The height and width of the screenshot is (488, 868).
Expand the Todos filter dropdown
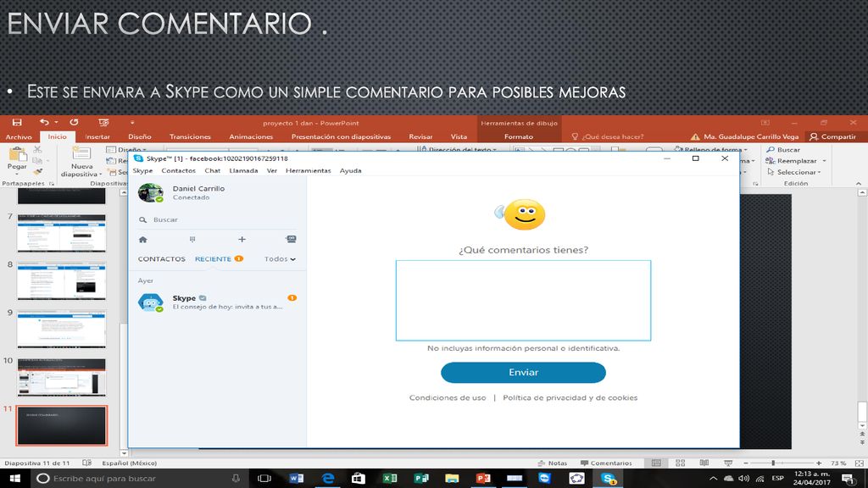(x=280, y=259)
